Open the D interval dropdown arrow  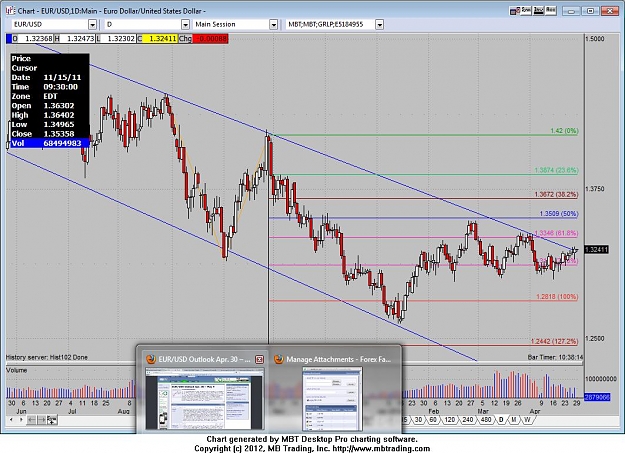coord(185,25)
